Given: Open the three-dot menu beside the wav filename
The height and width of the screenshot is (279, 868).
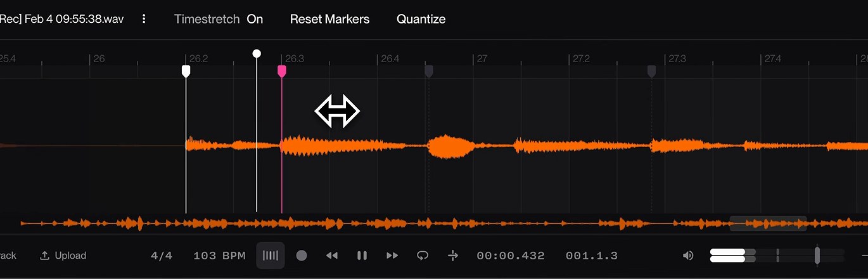Looking at the screenshot, I should click(x=144, y=19).
